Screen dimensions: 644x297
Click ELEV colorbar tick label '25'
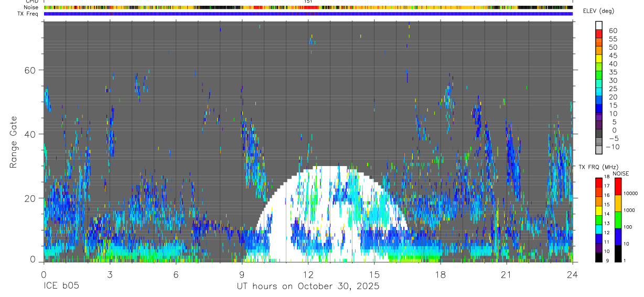tap(613, 89)
